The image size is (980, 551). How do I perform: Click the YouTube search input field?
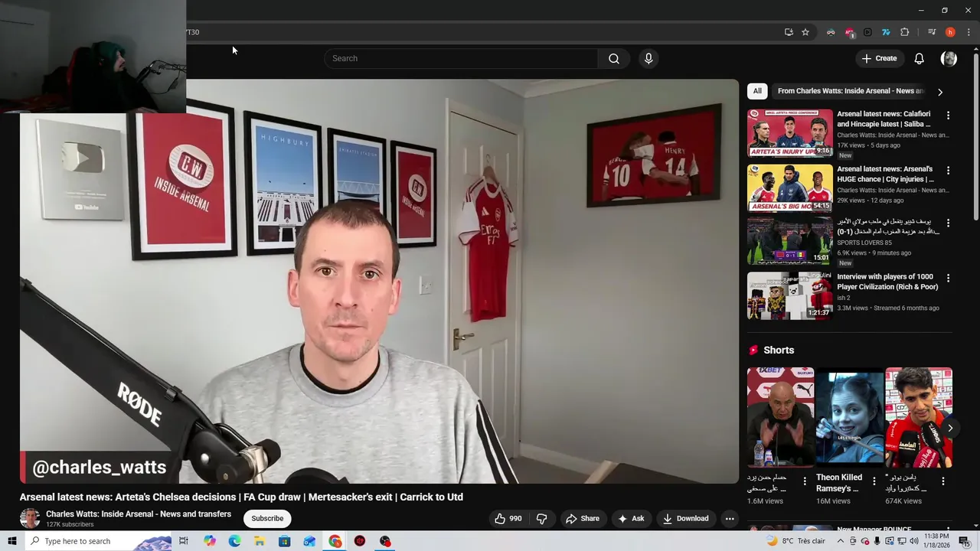coord(462,59)
